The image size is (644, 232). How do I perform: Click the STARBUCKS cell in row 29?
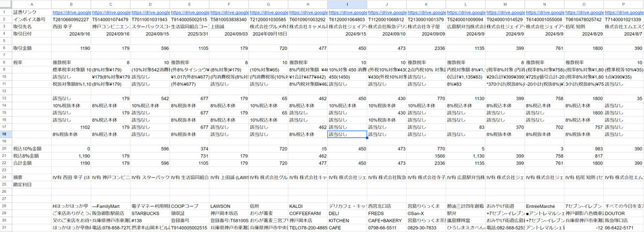click(x=150, y=213)
